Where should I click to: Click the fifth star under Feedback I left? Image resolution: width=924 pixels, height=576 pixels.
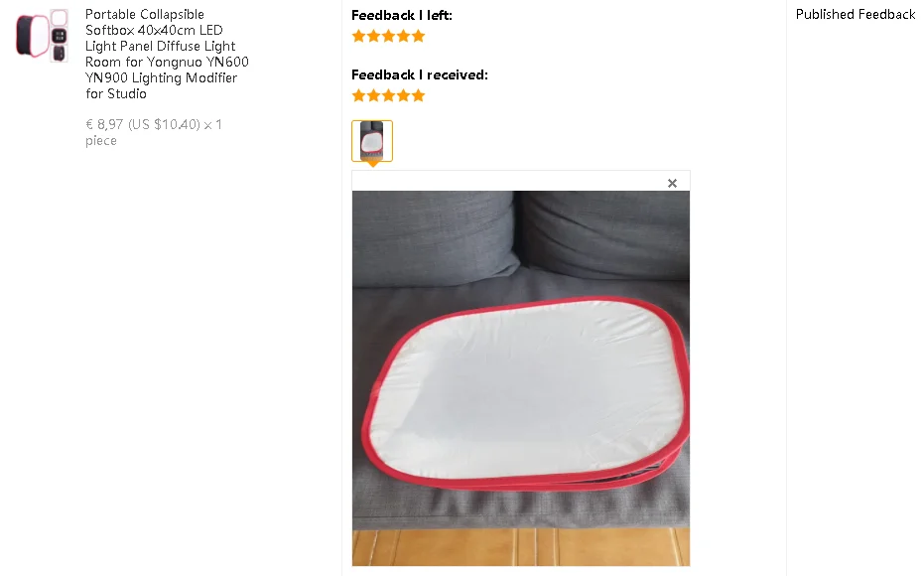(x=419, y=37)
